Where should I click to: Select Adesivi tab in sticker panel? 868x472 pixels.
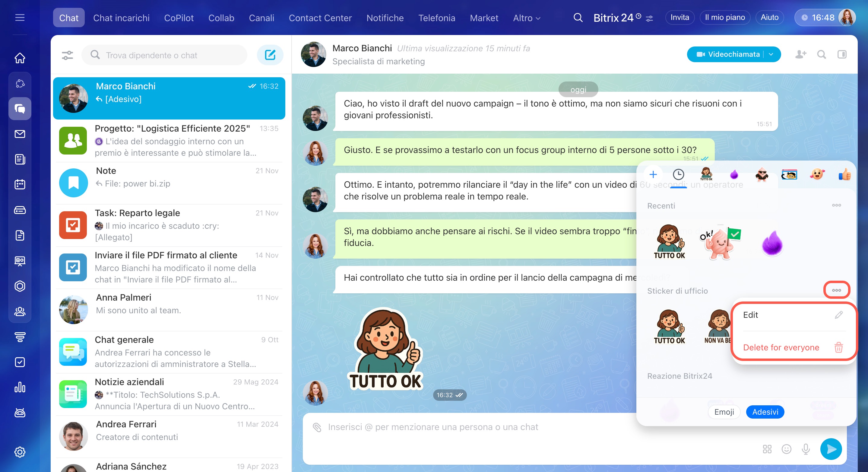765,412
